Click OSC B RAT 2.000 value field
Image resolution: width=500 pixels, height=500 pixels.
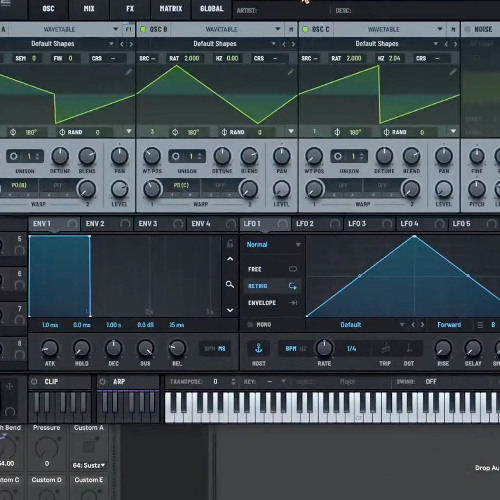pos(185,58)
